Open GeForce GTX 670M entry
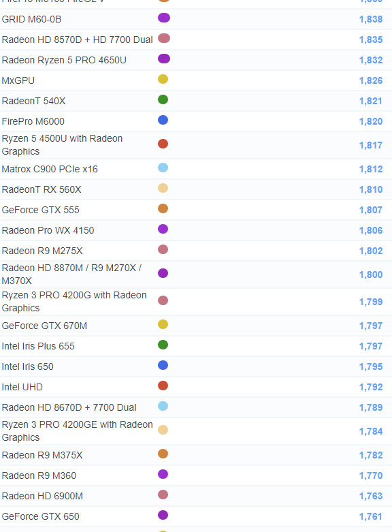Image resolution: width=392 pixels, height=532 pixels. (x=44, y=326)
